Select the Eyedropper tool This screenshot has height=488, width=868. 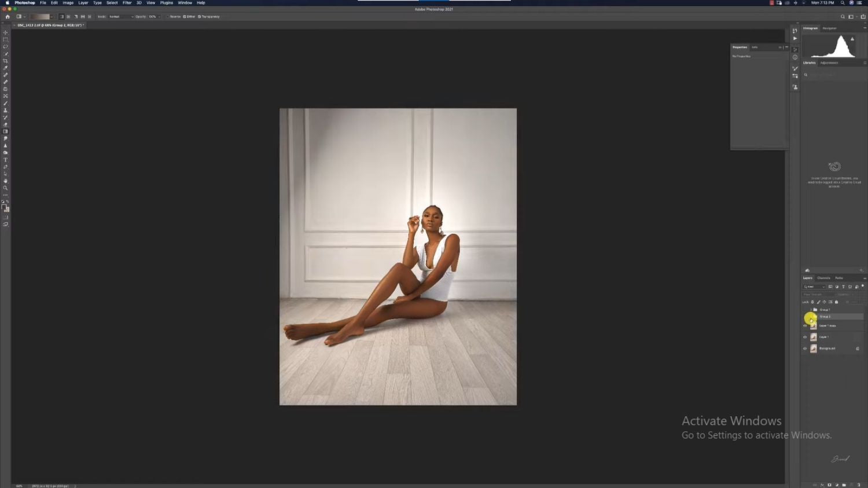pyautogui.click(x=5, y=68)
